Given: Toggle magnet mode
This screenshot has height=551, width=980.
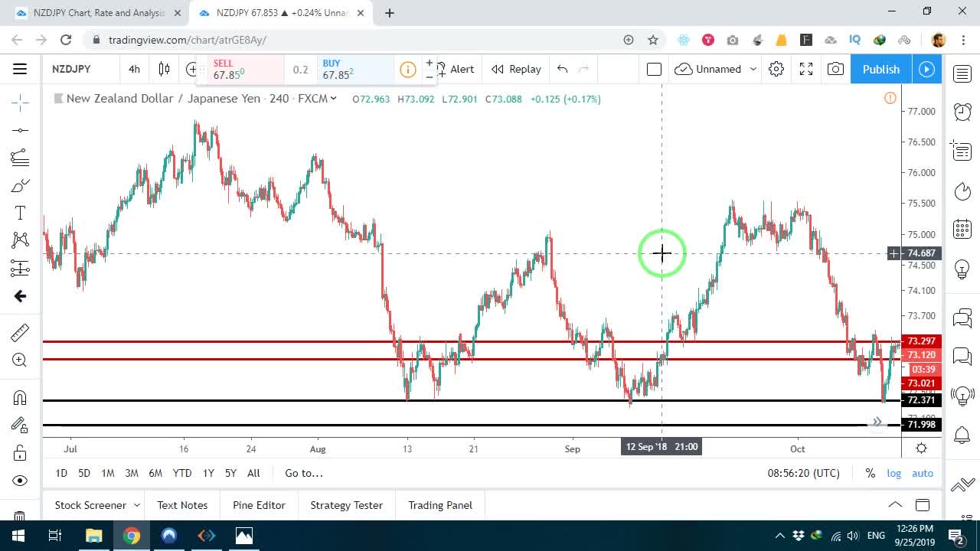Looking at the screenshot, I should 20,397.
